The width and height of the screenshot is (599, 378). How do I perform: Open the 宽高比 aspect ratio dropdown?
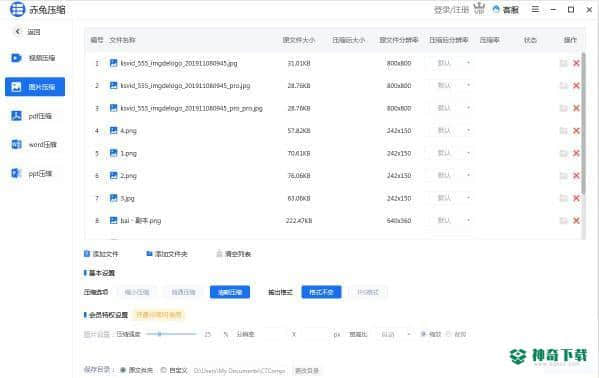pos(395,334)
